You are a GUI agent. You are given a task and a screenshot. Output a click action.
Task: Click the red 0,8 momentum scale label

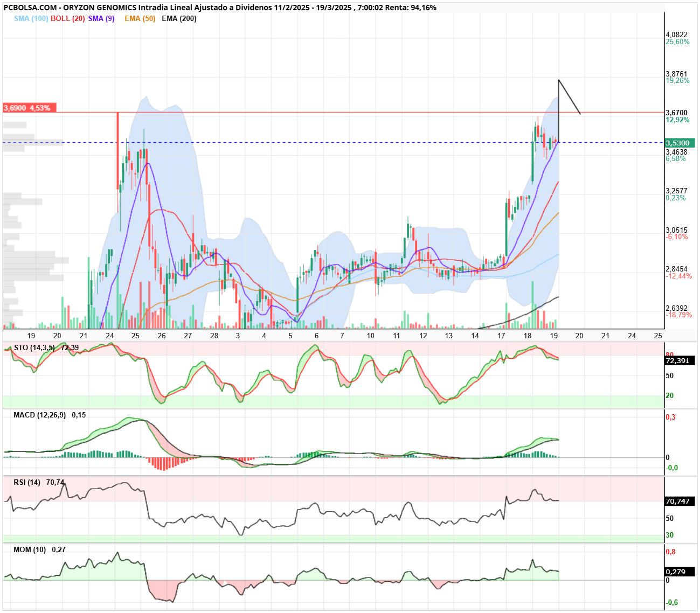pos(670,552)
